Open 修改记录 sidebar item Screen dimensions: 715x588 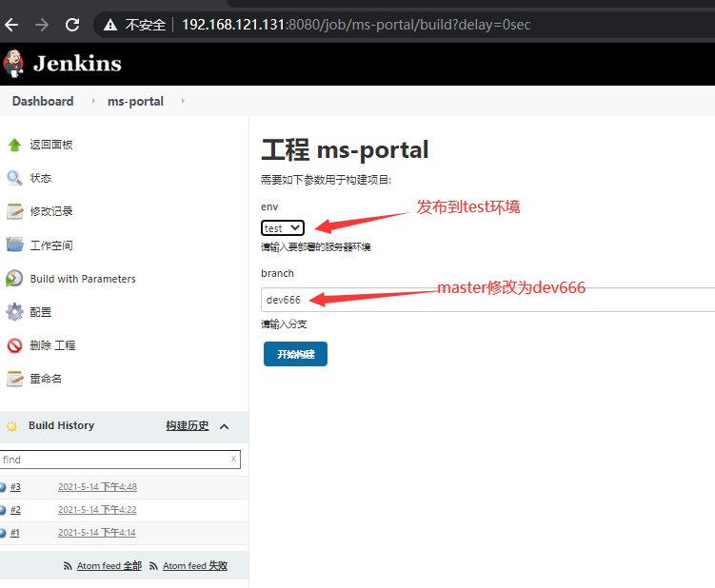click(x=51, y=211)
